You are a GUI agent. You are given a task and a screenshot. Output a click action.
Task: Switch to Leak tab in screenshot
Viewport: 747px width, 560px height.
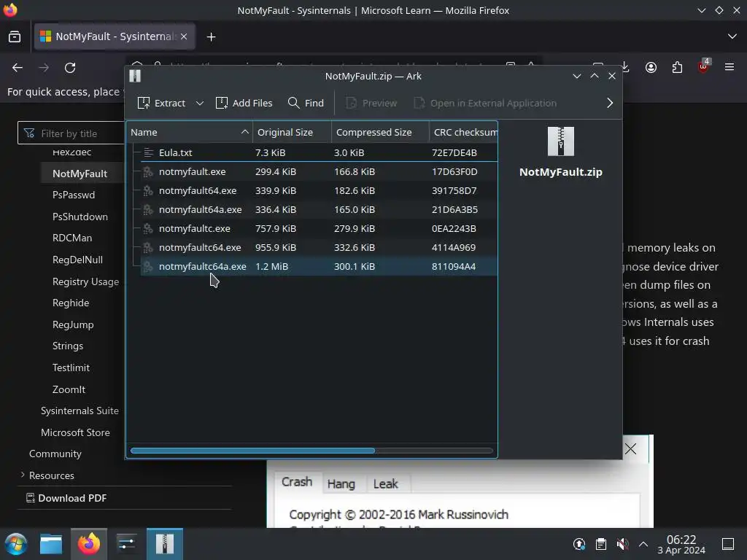pos(385,484)
